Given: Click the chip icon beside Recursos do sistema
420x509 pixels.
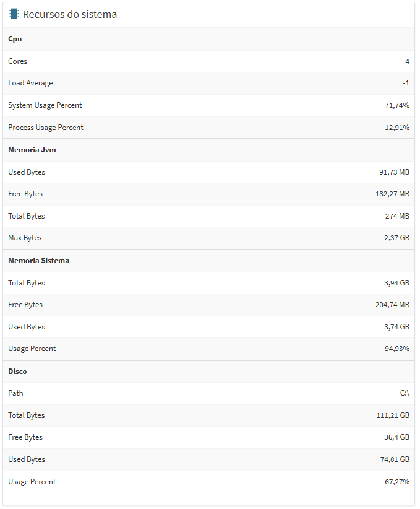Looking at the screenshot, I should [x=14, y=14].
